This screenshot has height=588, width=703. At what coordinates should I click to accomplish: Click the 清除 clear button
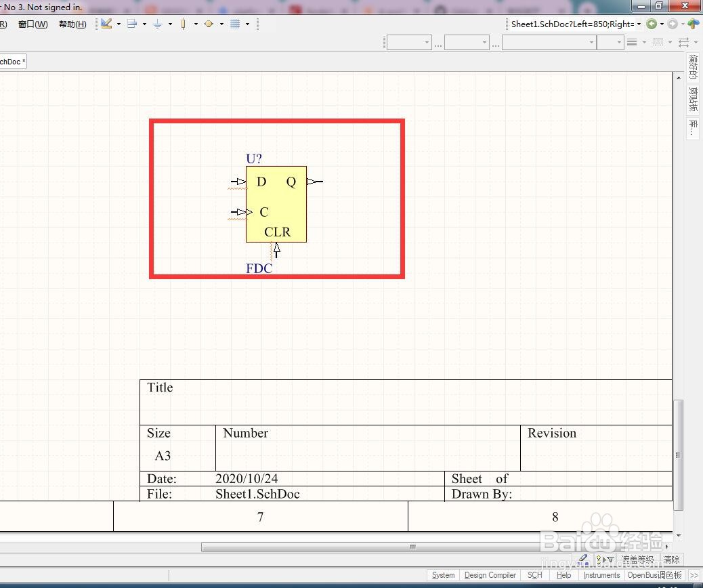click(x=671, y=560)
